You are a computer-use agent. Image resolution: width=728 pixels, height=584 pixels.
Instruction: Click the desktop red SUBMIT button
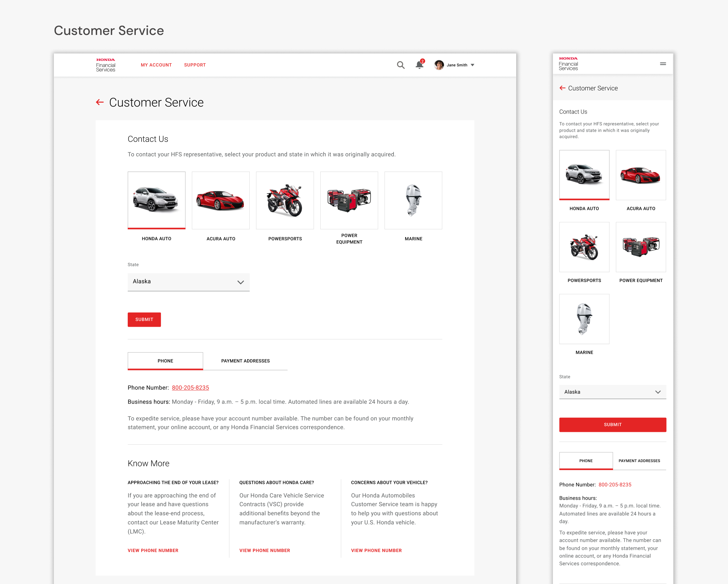point(144,319)
